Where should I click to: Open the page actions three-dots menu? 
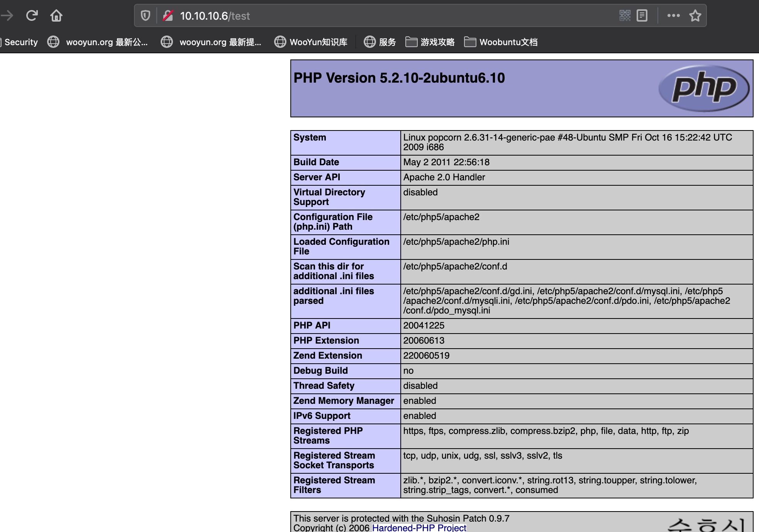point(673,16)
